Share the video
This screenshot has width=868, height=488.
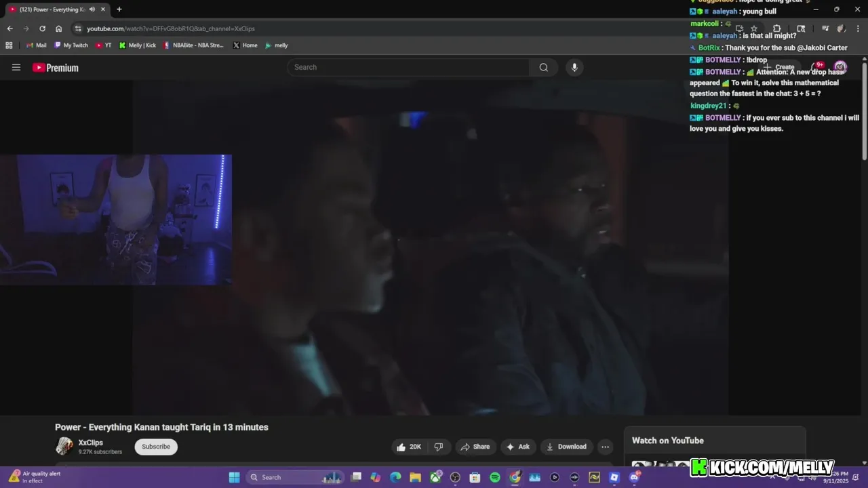pos(475,447)
